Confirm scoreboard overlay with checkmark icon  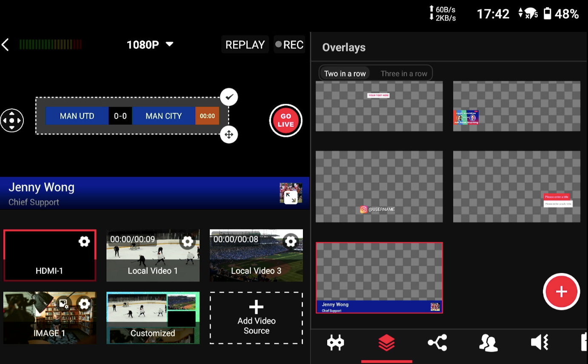pyautogui.click(x=229, y=97)
